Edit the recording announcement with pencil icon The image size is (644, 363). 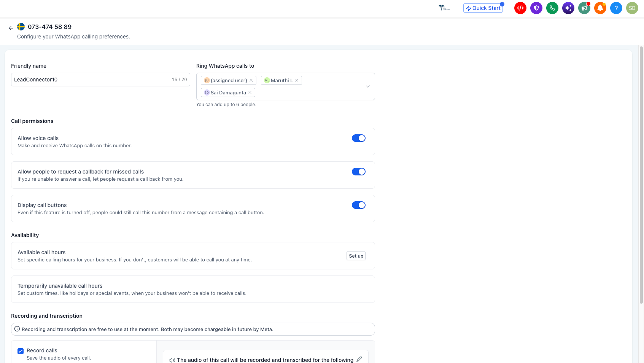tap(359, 359)
